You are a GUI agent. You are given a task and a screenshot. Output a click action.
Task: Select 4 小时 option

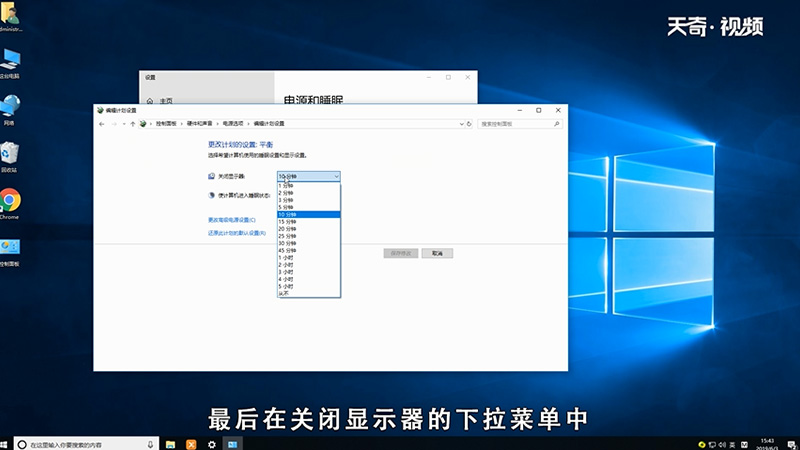pyautogui.click(x=309, y=279)
